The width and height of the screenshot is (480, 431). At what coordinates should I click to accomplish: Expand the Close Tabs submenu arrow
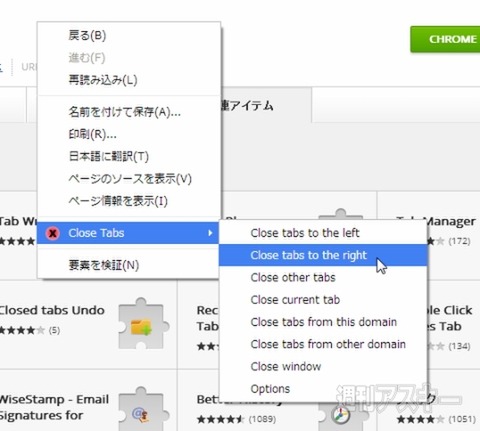click(x=210, y=233)
